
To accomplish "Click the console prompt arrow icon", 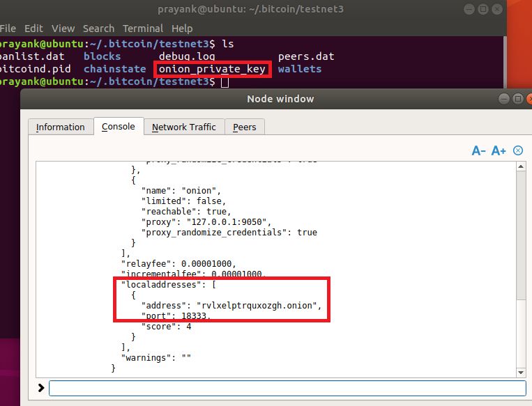I will pyautogui.click(x=41, y=388).
